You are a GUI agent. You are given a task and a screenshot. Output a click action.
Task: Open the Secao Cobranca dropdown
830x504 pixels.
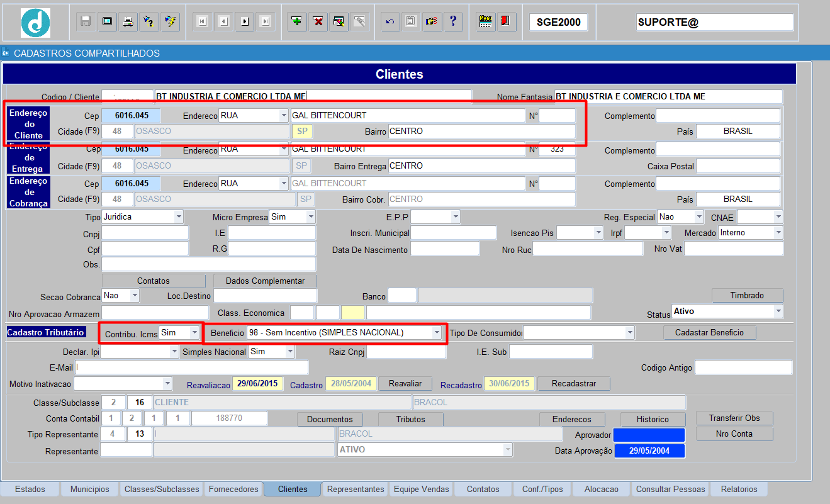coord(135,296)
